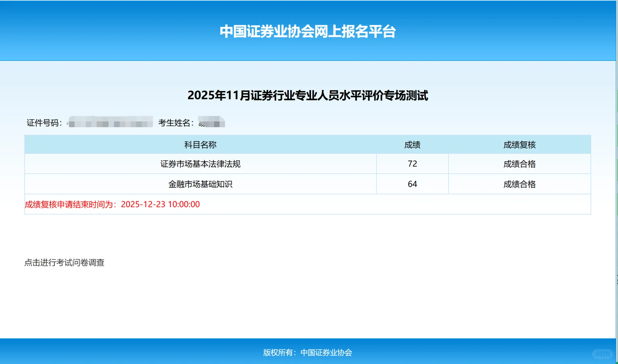Select the 金融市场基础知识 subject row
This screenshot has height=364, width=618.
coord(200,184)
